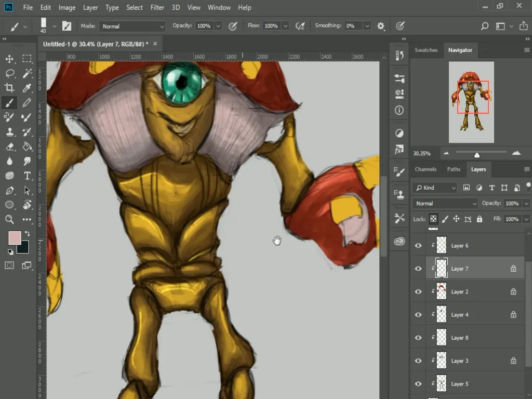Image resolution: width=532 pixels, height=399 pixels.
Task: Select the Smudge tool
Action: click(x=27, y=161)
